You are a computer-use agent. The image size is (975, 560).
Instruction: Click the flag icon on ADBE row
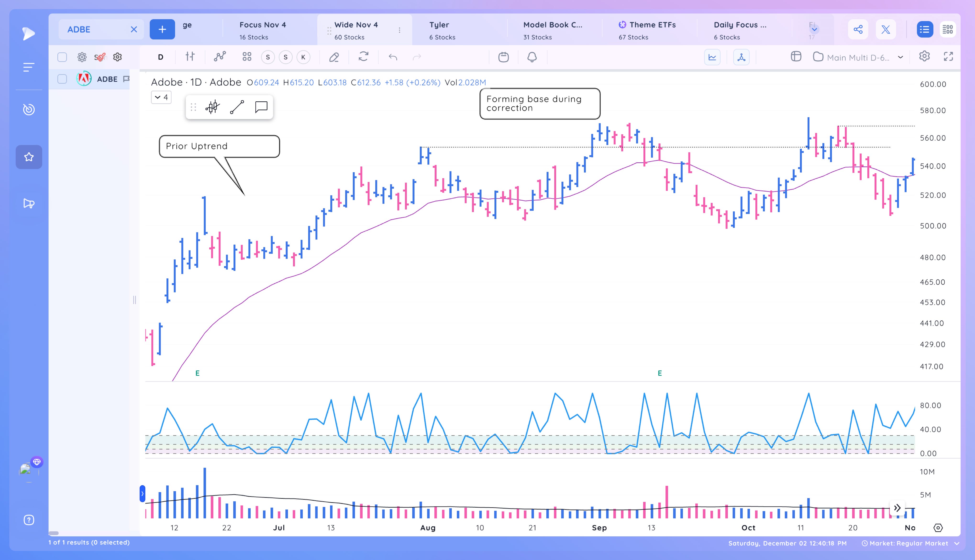(126, 79)
